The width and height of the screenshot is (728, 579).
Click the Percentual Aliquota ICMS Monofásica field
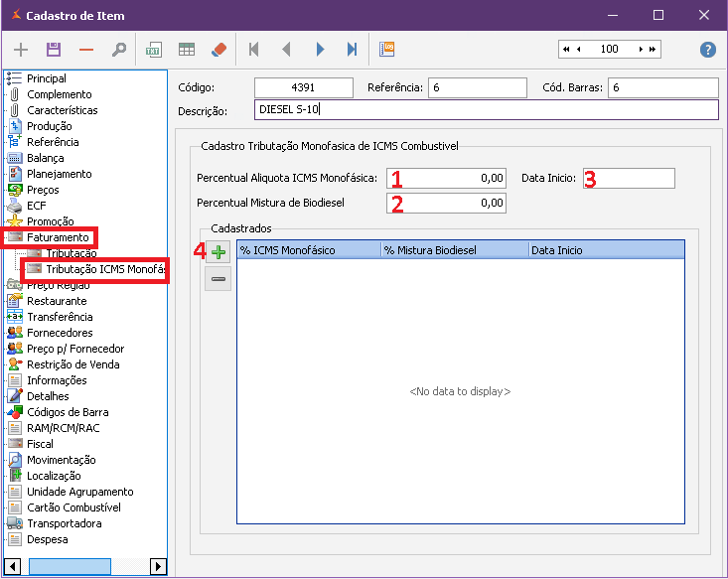[x=447, y=179]
